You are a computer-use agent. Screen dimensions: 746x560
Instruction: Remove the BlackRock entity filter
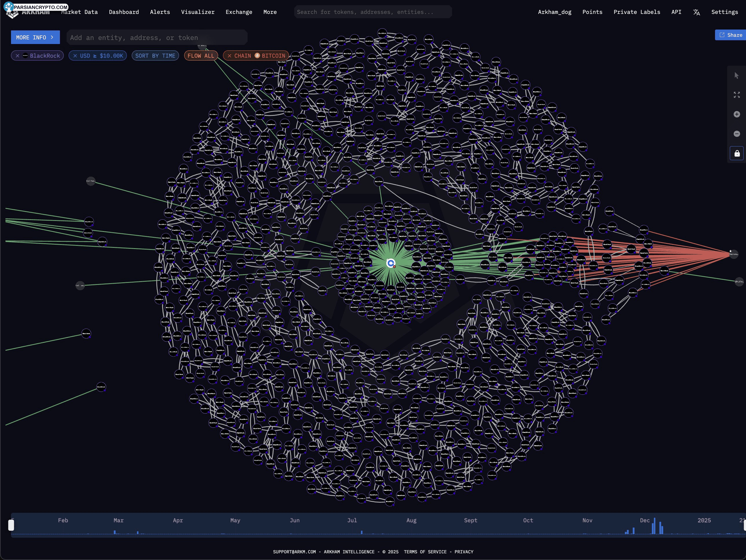18,55
